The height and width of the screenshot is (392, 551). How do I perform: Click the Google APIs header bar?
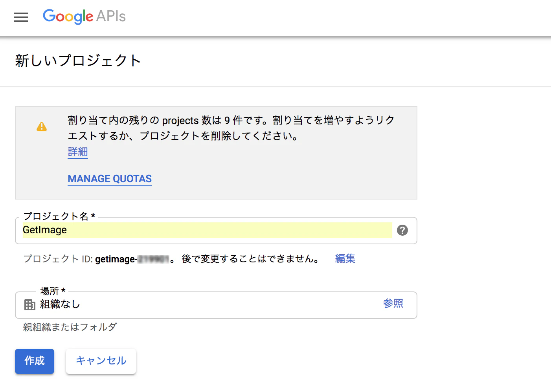(275, 17)
